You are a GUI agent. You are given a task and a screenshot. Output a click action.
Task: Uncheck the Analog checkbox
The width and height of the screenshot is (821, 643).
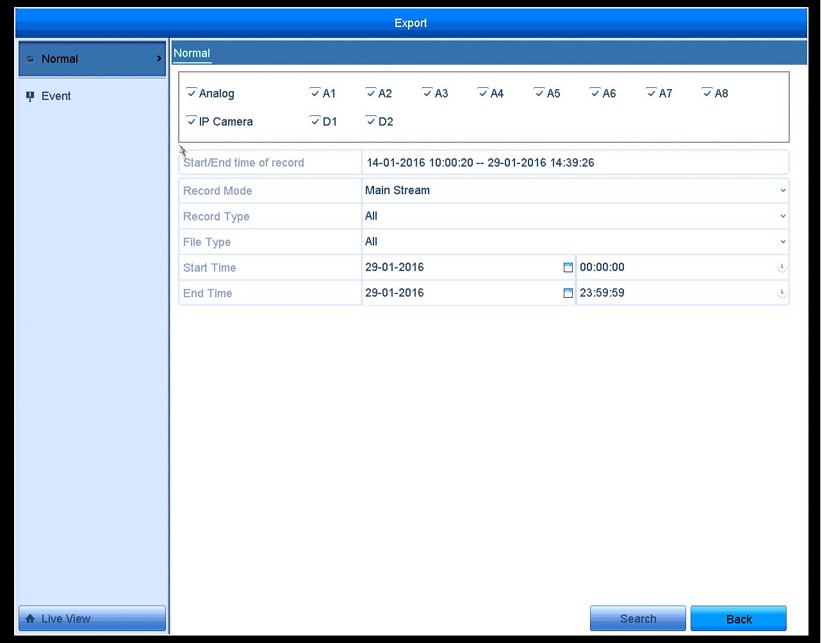(191, 93)
